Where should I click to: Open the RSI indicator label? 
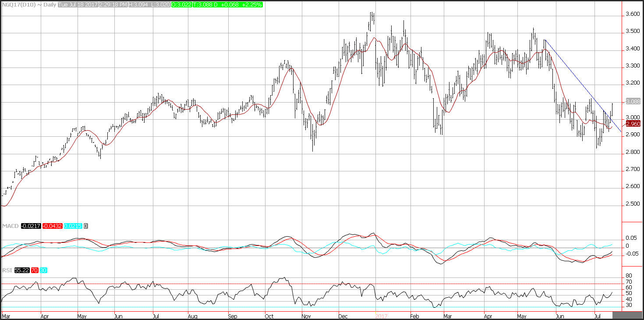(7, 270)
